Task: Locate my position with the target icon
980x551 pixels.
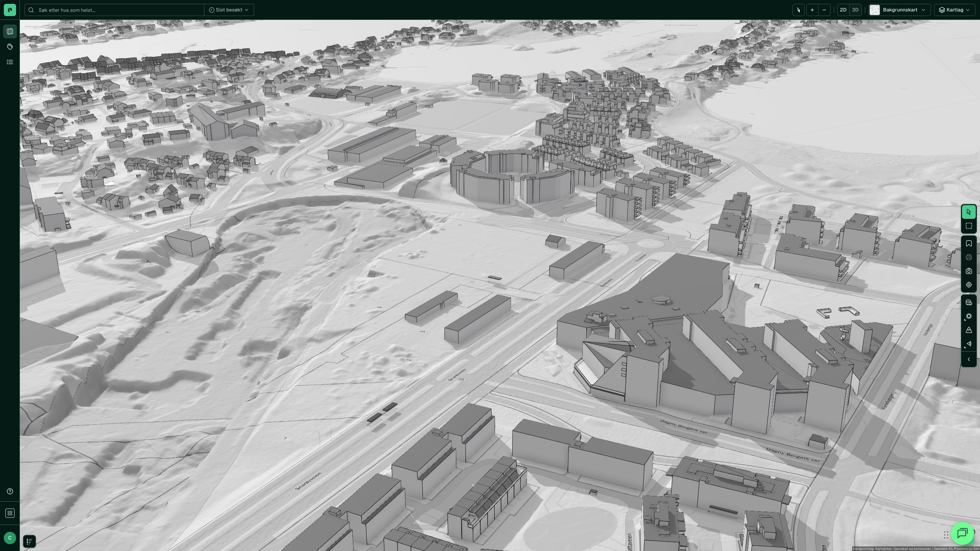Action: coord(969,285)
